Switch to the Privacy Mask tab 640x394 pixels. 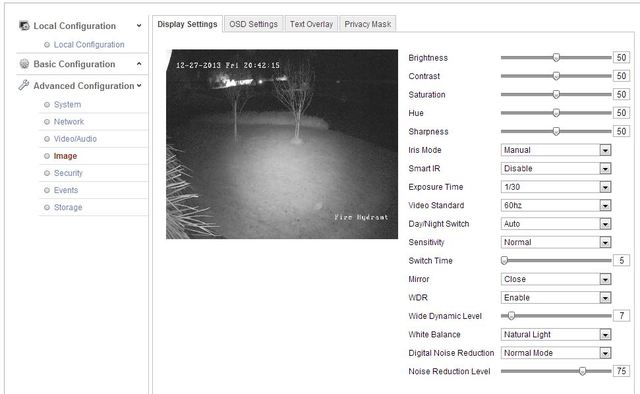coord(368,24)
